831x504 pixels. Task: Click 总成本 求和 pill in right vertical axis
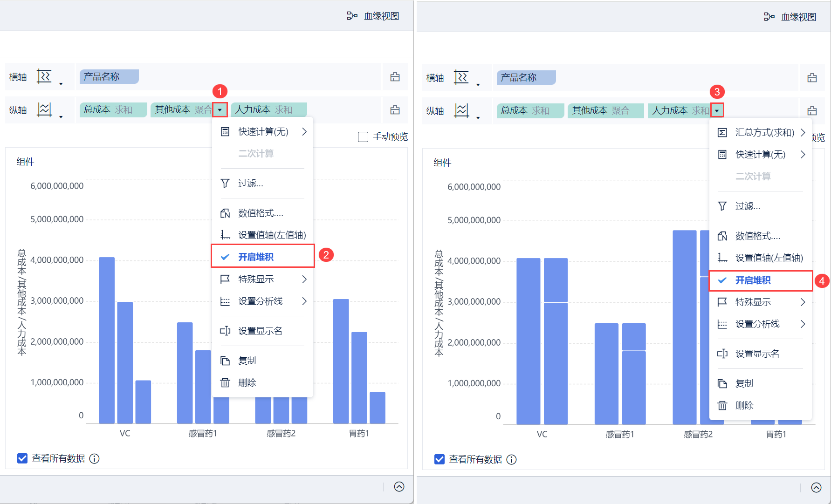pyautogui.click(x=530, y=110)
